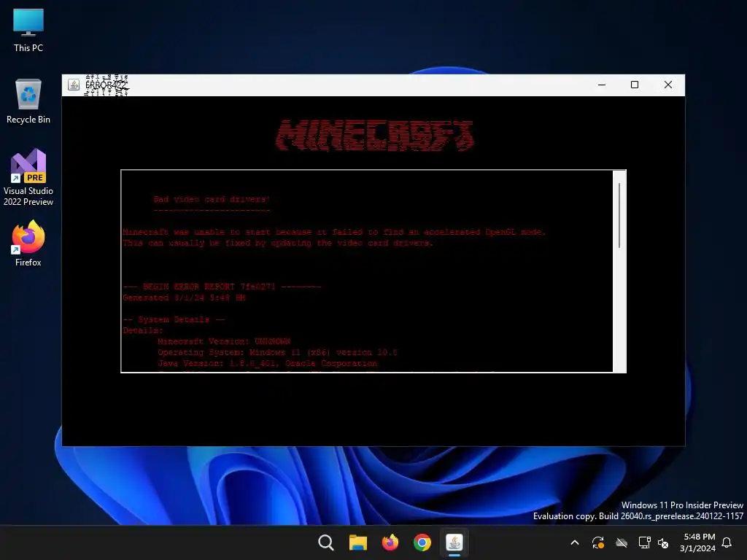Launch Firefox from the desktop shortcut
Image resolution: width=747 pixels, height=560 pixels.
28,244
